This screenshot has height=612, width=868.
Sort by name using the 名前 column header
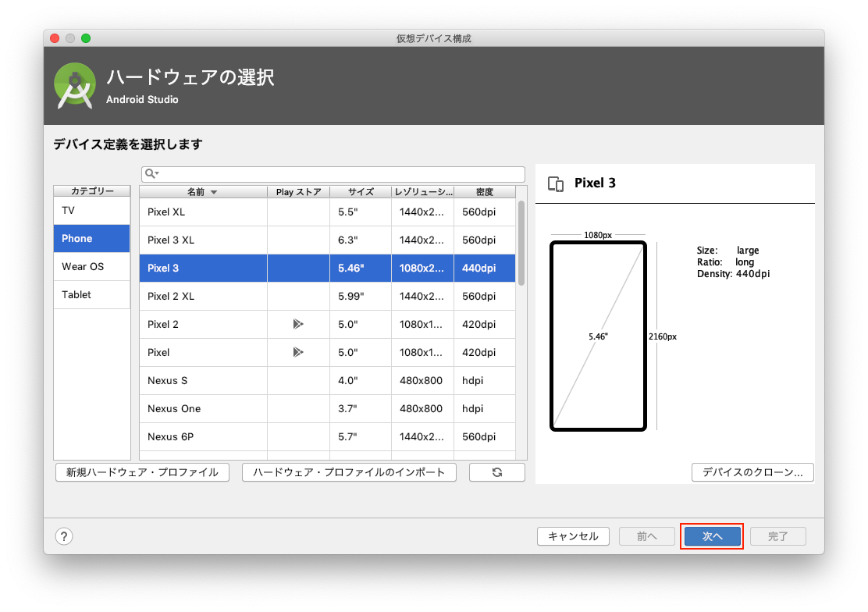click(202, 192)
